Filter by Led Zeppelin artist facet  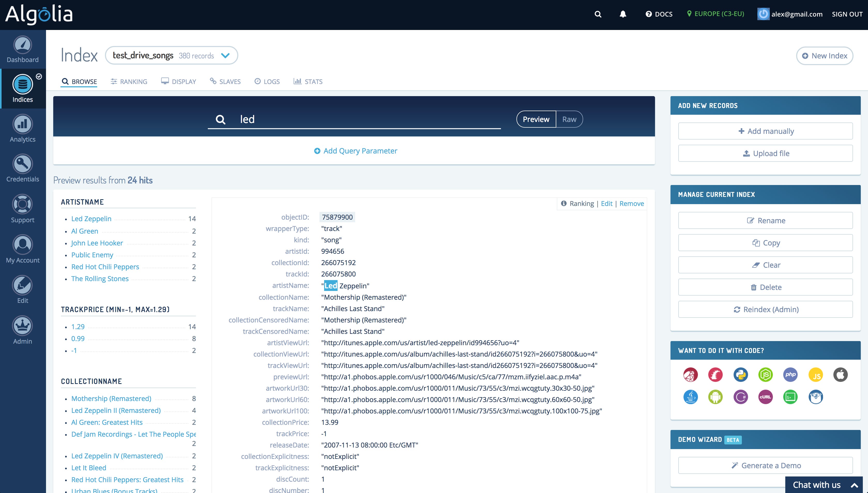click(x=91, y=219)
